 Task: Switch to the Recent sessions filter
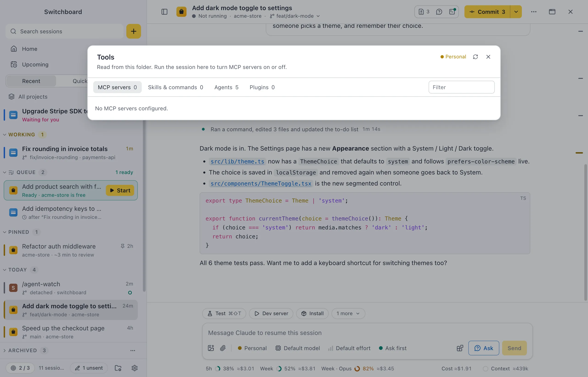[31, 81]
